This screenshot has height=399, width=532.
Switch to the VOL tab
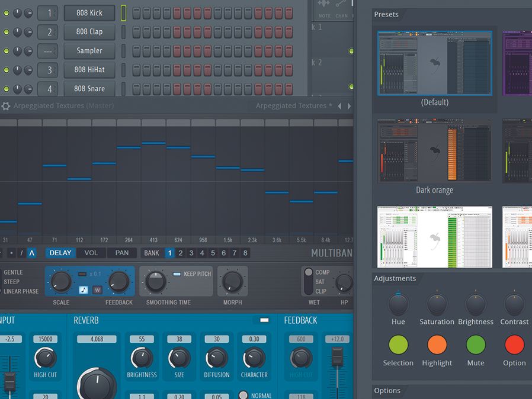coord(91,253)
